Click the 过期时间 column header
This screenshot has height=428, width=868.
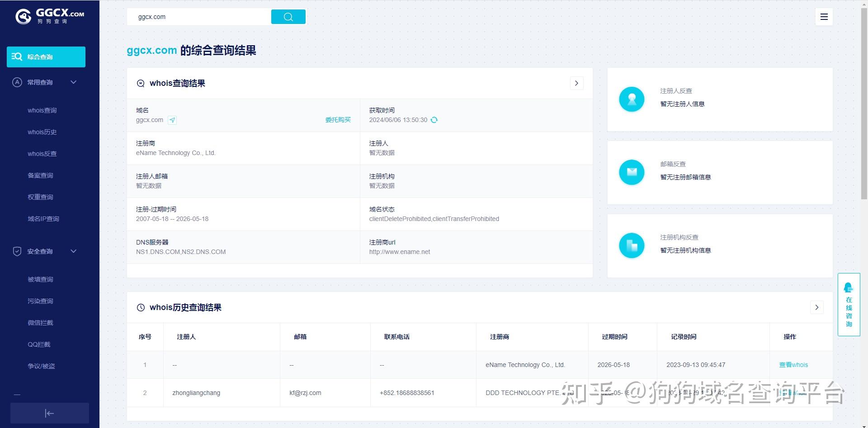coord(614,337)
